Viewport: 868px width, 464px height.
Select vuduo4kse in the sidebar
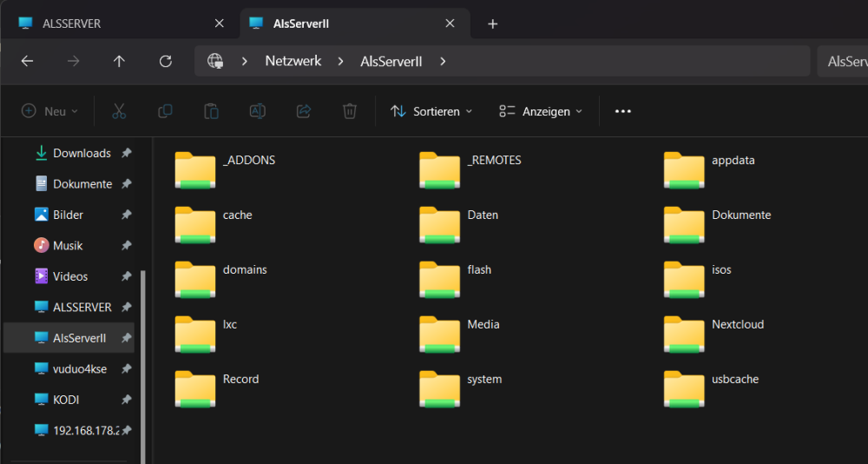click(x=80, y=368)
